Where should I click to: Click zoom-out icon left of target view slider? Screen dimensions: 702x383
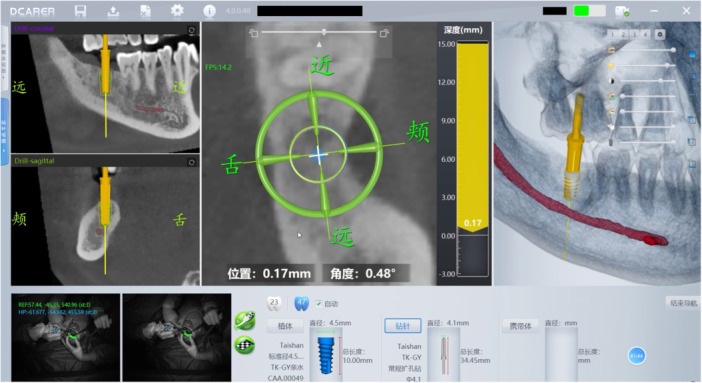254,33
